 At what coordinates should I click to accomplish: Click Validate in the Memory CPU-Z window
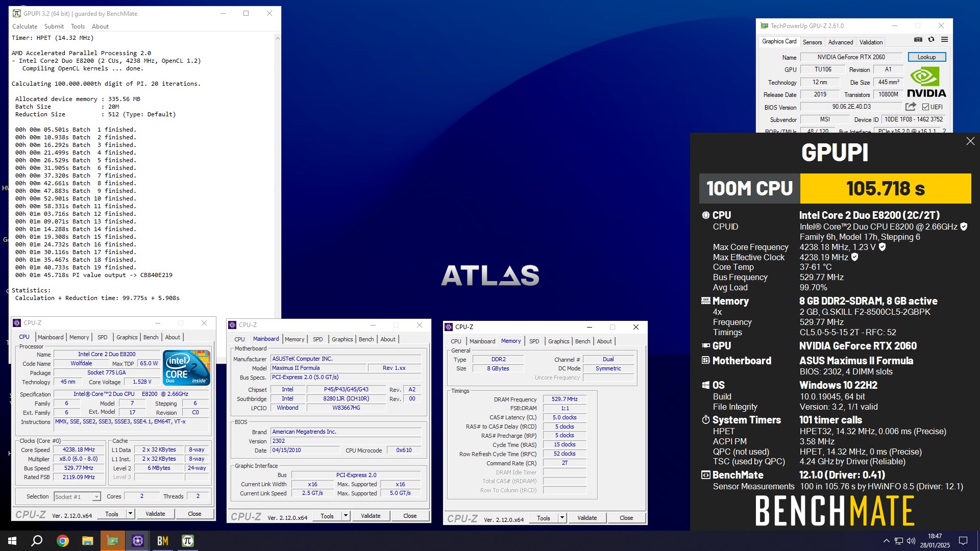tap(587, 518)
